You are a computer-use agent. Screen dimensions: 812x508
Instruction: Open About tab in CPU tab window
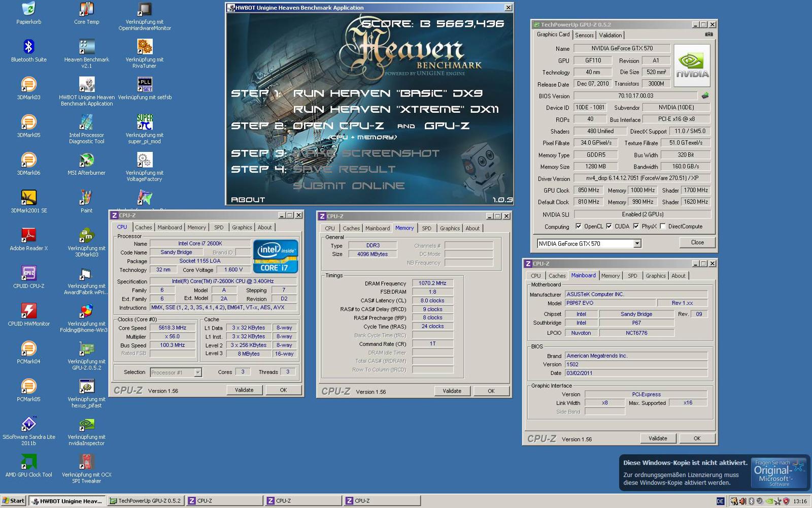click(264, 228)
